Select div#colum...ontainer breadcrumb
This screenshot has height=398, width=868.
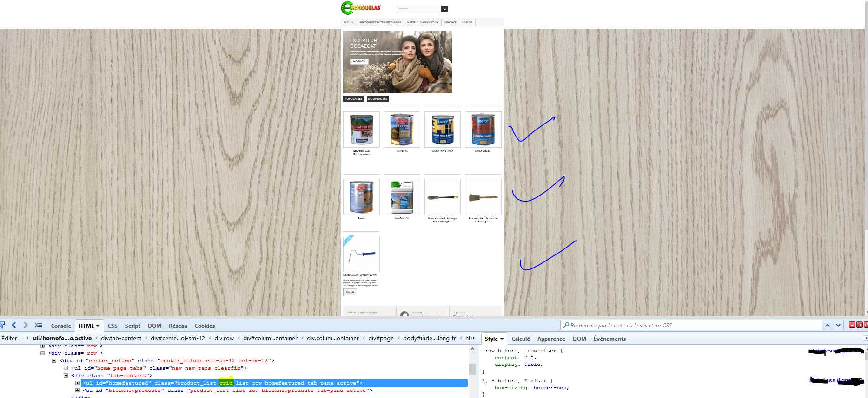click(270, 338)
